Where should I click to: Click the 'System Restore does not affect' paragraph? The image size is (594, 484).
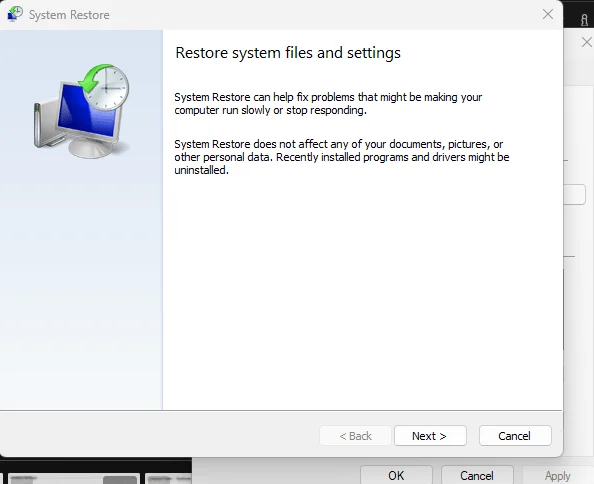[x=342, y=157]
